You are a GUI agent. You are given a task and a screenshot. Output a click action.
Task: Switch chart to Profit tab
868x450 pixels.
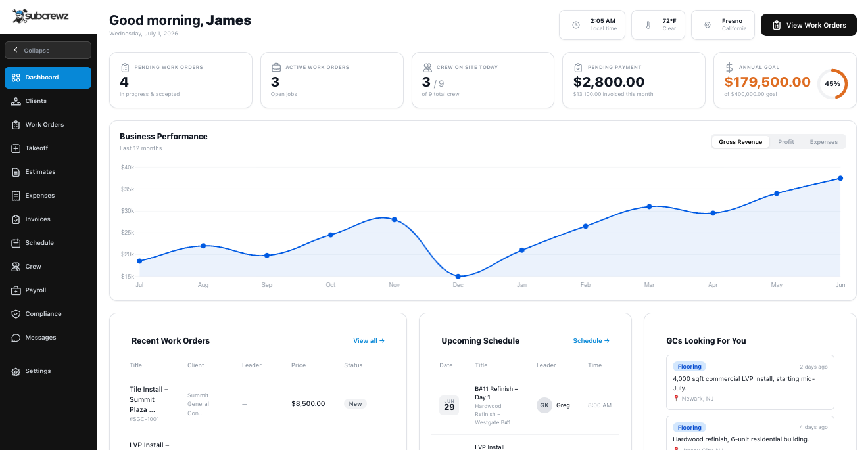coord(786,142)
